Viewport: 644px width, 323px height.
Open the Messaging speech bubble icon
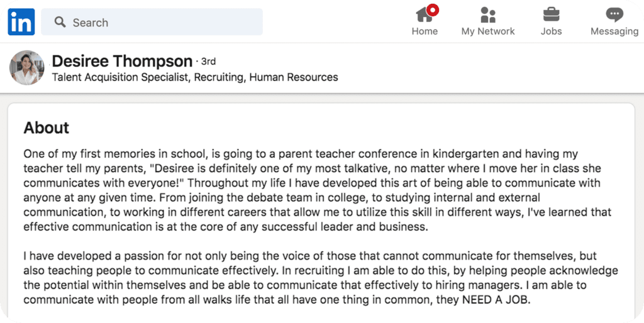[614, 15]
